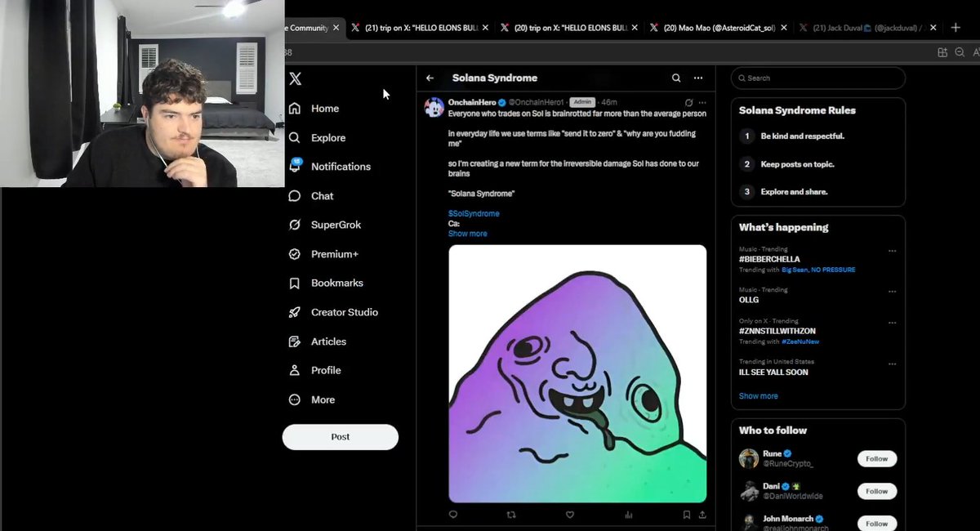980x531 pixels.
Task: Open the OLLG trending topic
Action: point(749,300)
